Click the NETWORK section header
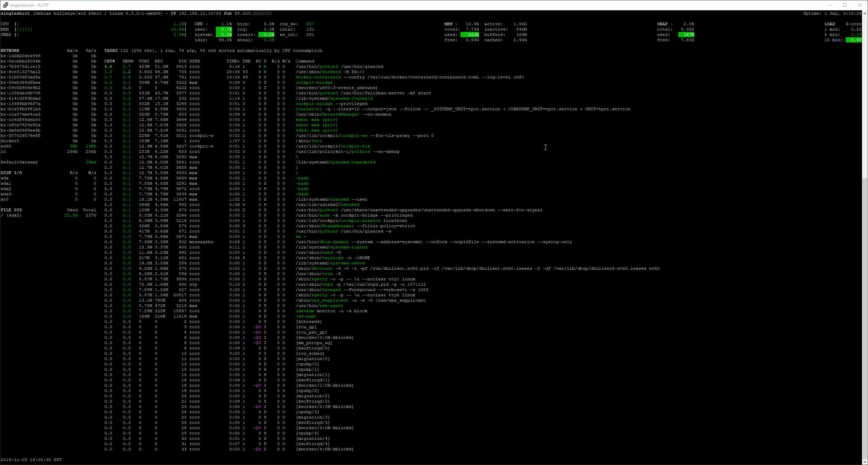The width and height of the screenshot is (868, 465). tap(10, 50)
